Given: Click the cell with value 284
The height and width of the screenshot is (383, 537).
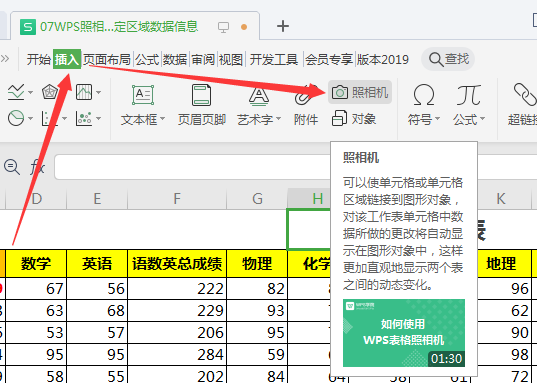Looking at the screenshot, I should tap(177, 355).
